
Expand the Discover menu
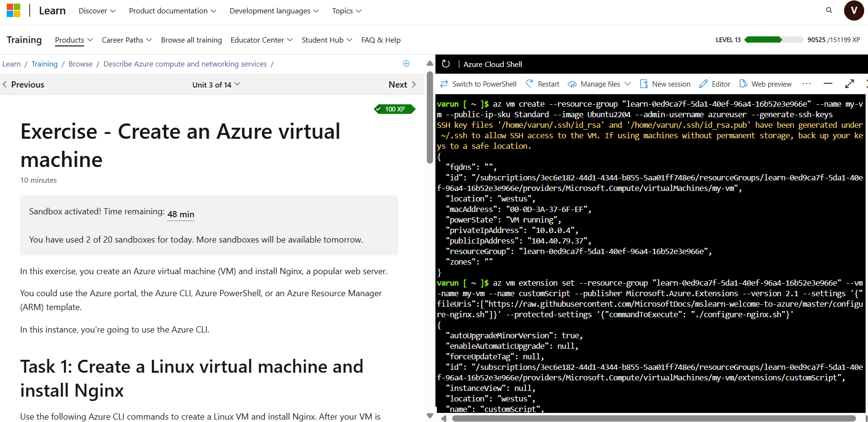(97, 11)
